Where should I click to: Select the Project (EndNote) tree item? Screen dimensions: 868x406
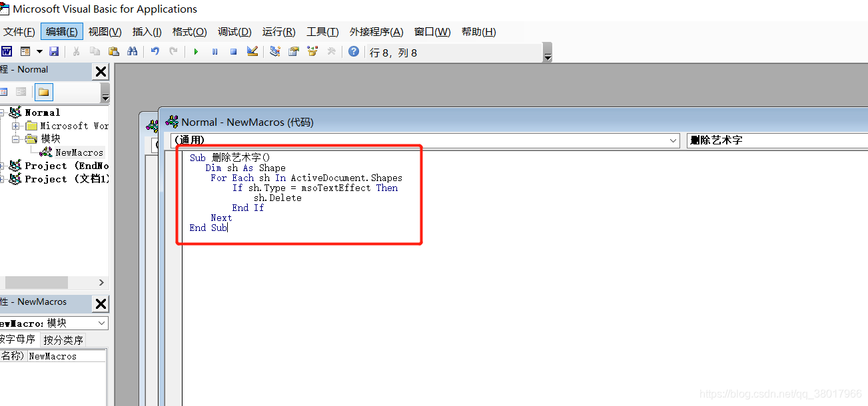[66, 166]
